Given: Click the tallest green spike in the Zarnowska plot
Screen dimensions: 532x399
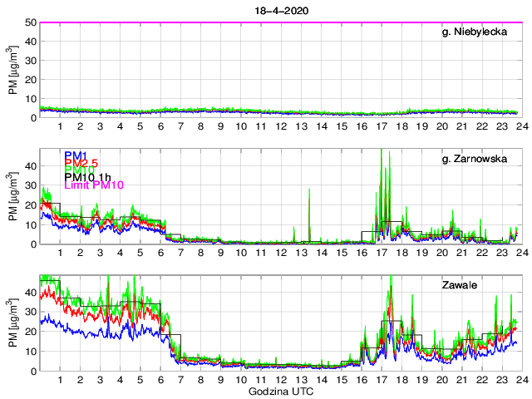Looking at the screenshot, I should point(381,151).
